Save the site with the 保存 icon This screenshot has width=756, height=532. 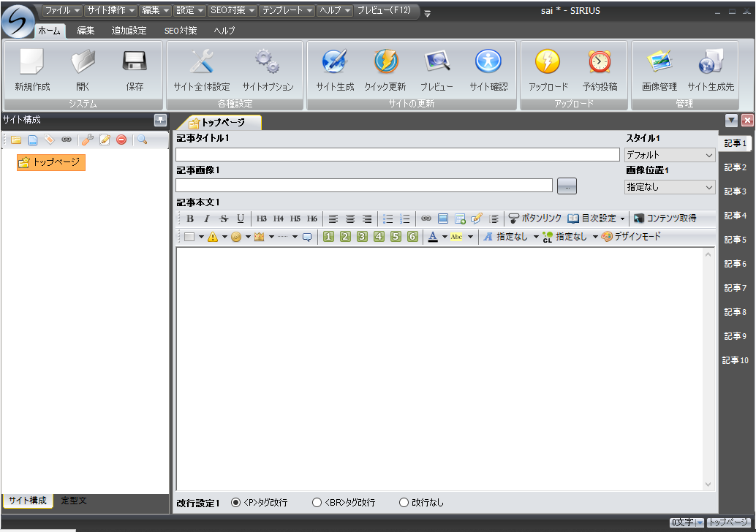click(135, 61)
